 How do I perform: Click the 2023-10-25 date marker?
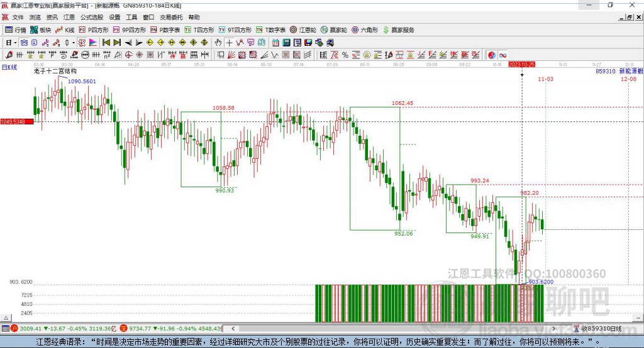pos(521,65)
